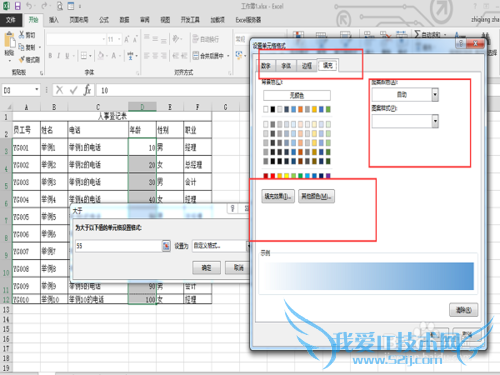The width and height of the screenshot is (500, 375).
Task: Click the Save icon in quick access toolbar
Action: click(x=18, y=6)
